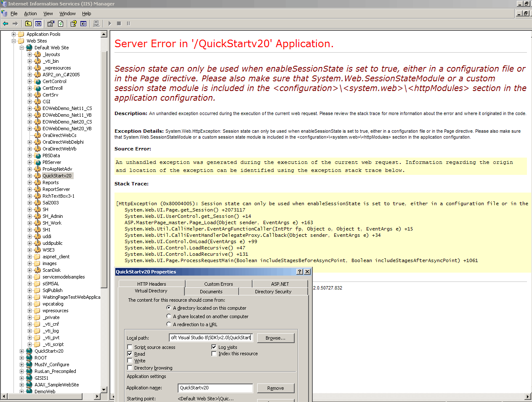
Task: Click the Help question-mark toolbar icon
Action: (x=74, y=24)
